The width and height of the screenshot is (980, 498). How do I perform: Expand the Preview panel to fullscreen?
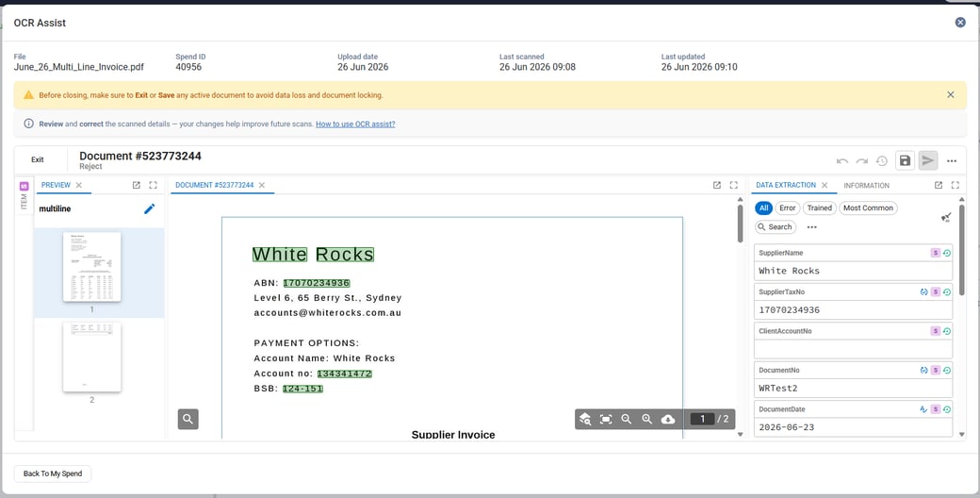[x=153, y=185]
